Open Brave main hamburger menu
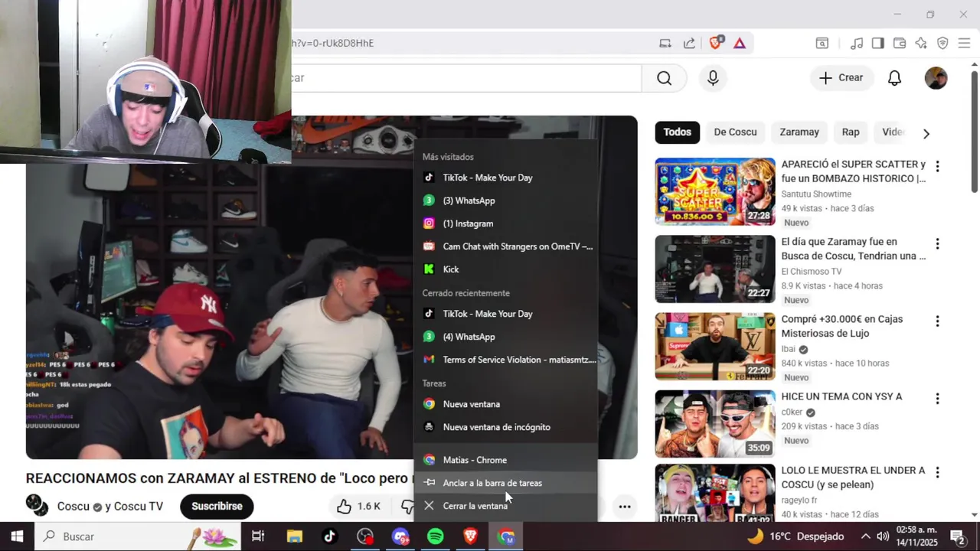Screen dimensions: 980x551 964,44
